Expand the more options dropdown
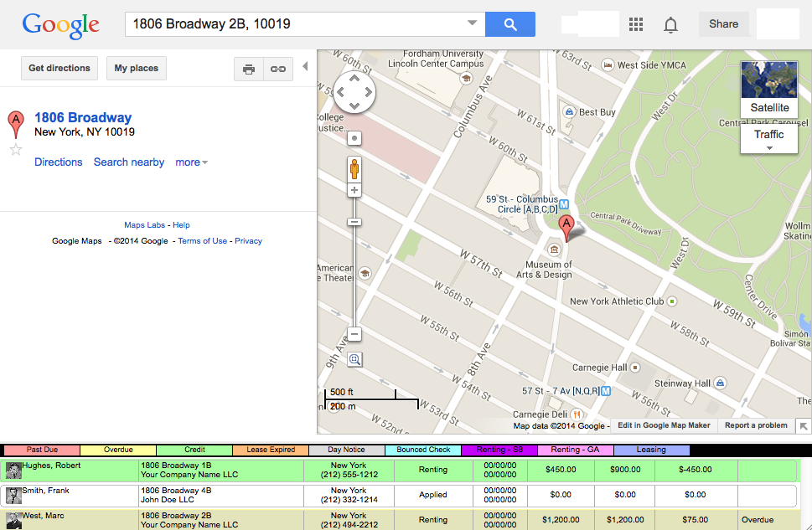The width and height of the screenshot is (812, 530). point(192,162)
